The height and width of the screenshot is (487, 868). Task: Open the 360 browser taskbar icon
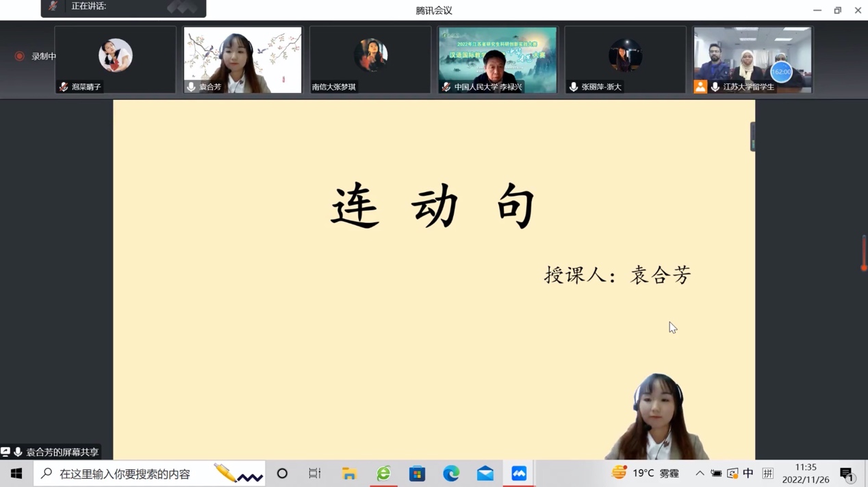coord(383,473)
